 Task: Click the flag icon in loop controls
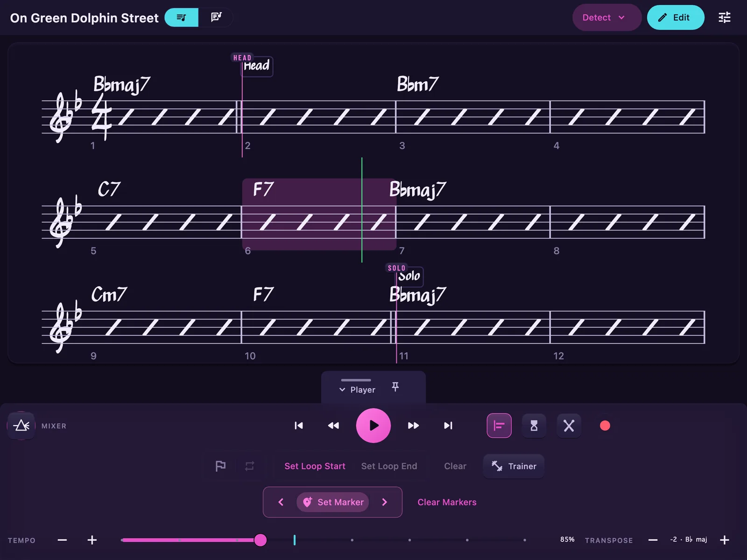220,466
